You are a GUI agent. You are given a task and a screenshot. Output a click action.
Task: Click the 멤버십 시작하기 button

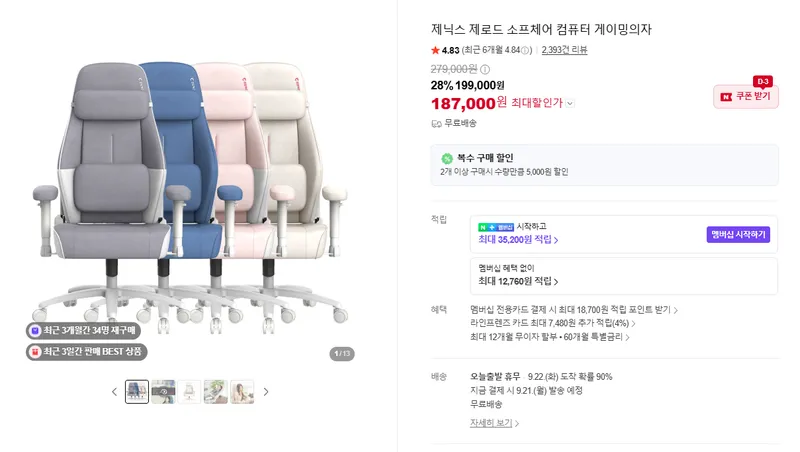(x=738, y=235)
